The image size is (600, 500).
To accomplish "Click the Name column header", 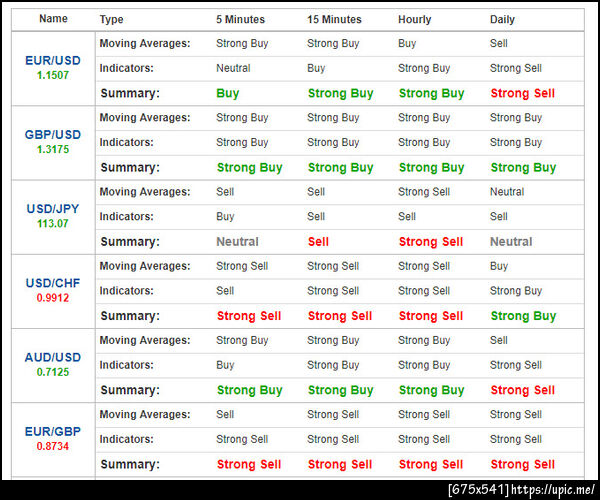I will tap(53, 19).
